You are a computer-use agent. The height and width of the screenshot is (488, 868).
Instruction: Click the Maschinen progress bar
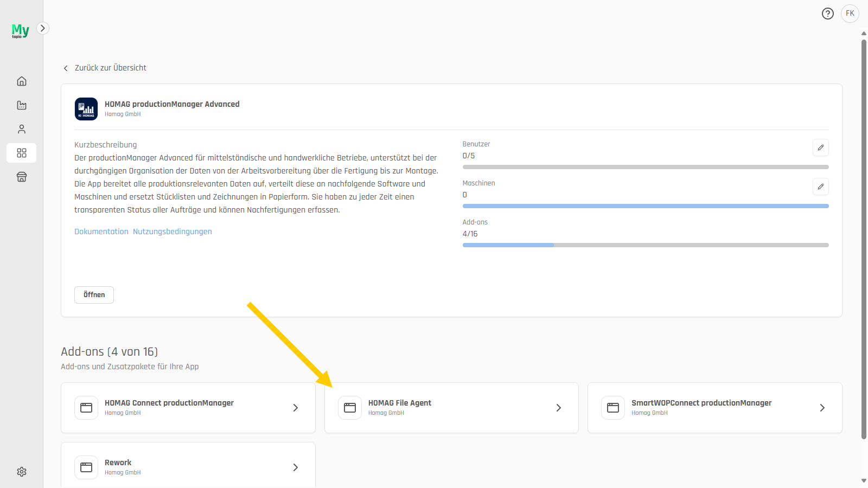(x=646, y=206)
